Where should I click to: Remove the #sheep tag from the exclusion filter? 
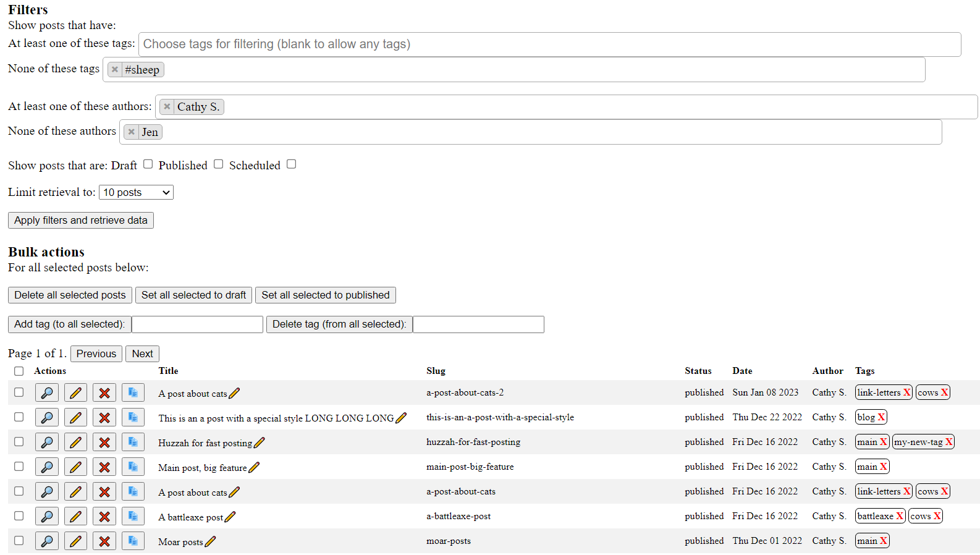click(x=115, y=70)
